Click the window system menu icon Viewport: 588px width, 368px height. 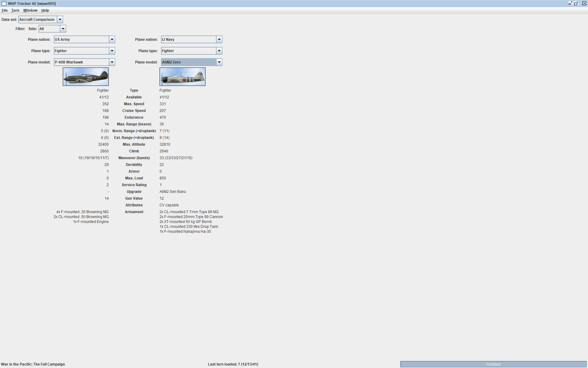(4, 3)
